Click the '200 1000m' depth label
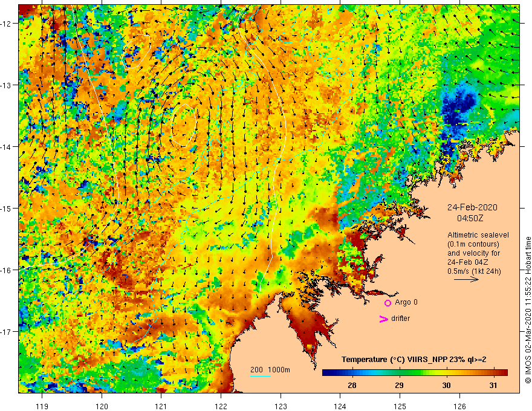Viewport: 532px width, 411px height. click(x=270, y=370)
